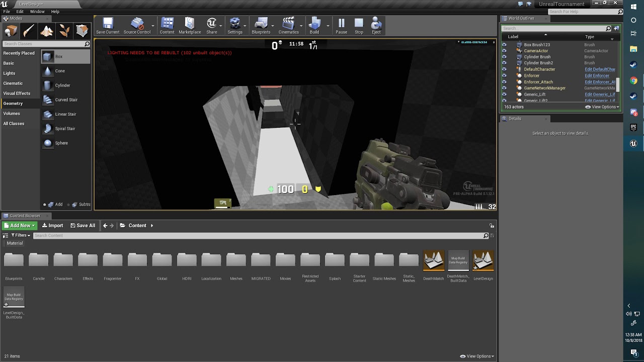This screenshot has width=644, height=362.
Task: Expand Build options dropdown arrow
Action: pyautogui.click(x=328, y=26)
